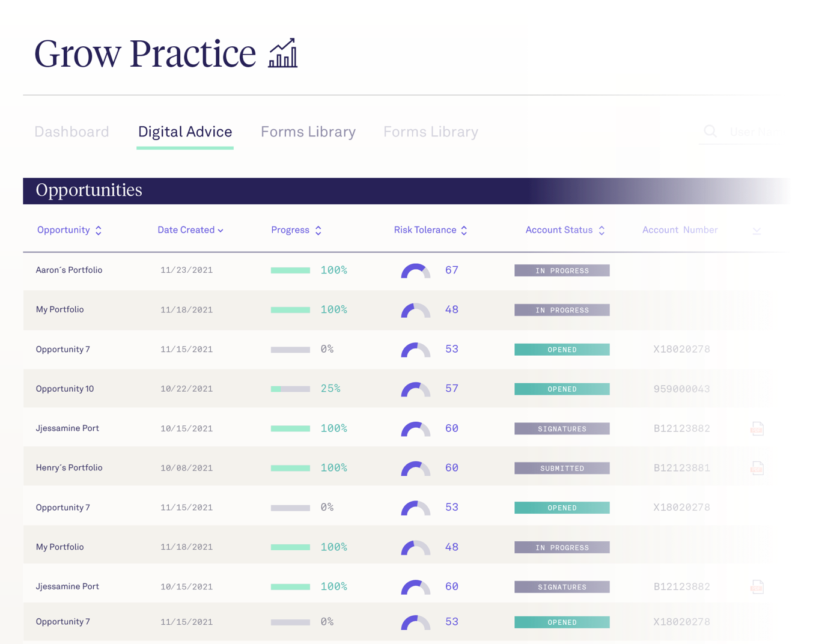
Task: Click the Grow Practice chart logo icon
Action: coord(282,53)
